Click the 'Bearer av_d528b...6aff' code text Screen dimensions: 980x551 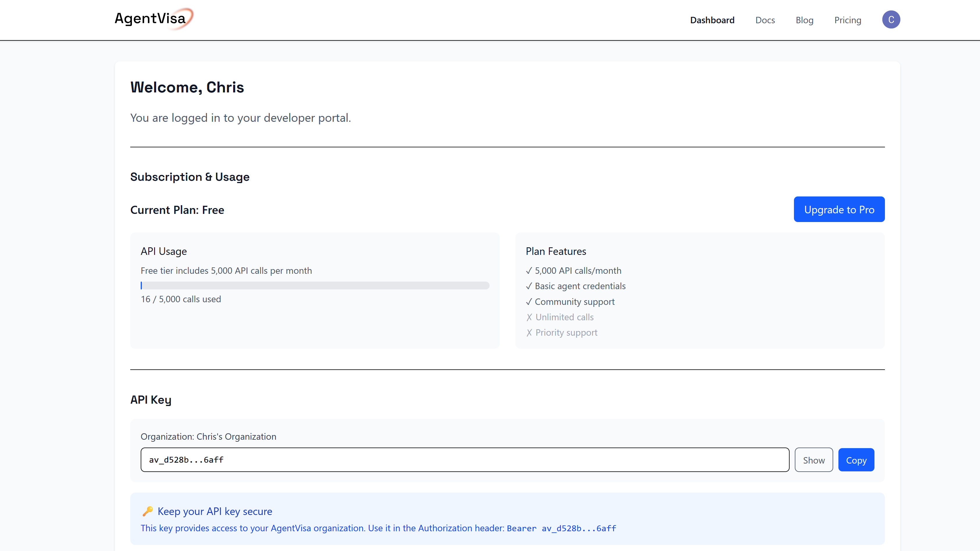click(x=562, y=528)
